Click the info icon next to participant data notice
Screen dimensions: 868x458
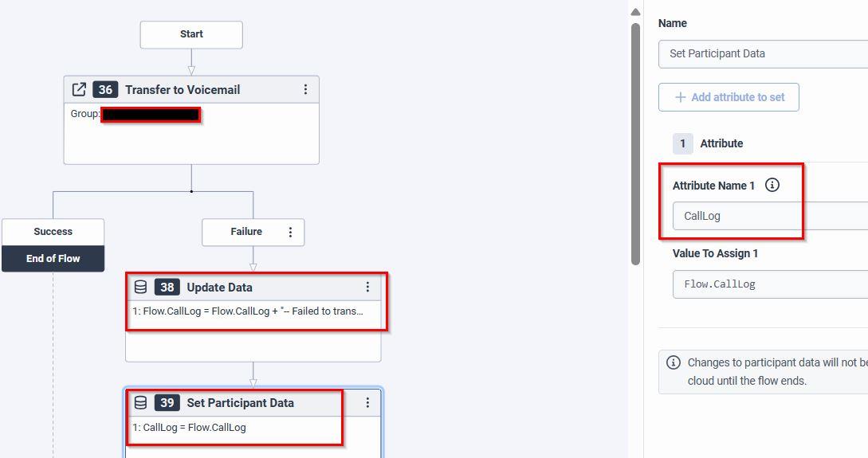(x=674, y=362)
